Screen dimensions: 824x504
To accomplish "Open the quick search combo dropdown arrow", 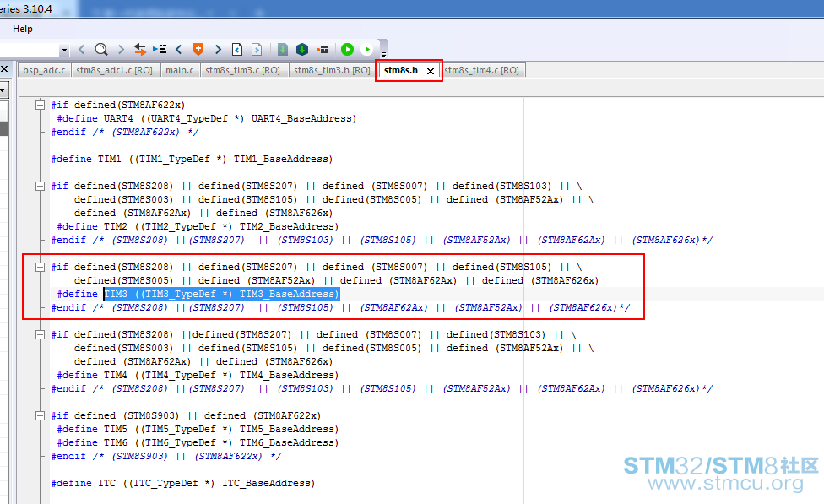I will [x=64, y=51].
